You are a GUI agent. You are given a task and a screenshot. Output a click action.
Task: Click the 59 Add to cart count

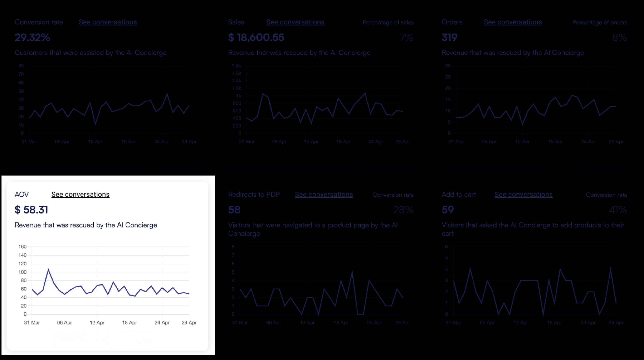click(448, 210)
